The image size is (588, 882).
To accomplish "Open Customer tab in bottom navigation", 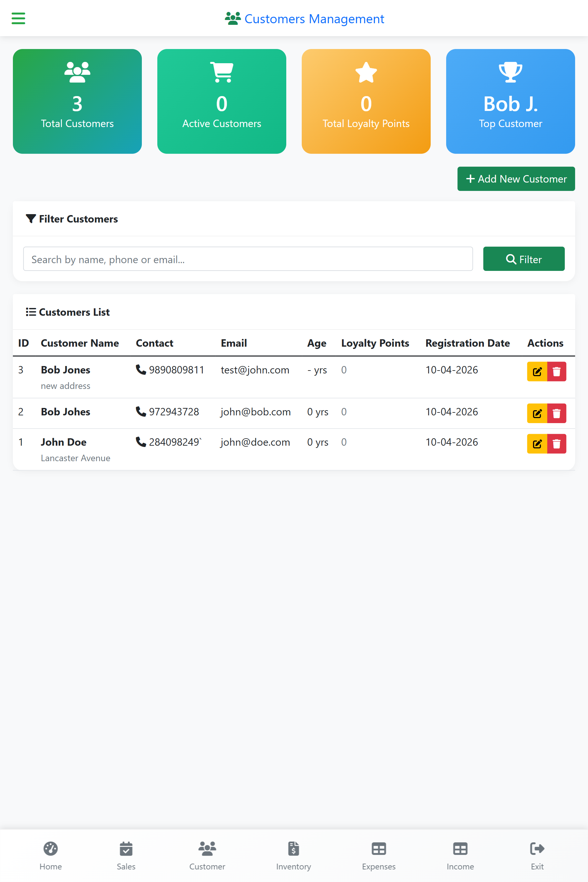I will click(x=207, y=856).
